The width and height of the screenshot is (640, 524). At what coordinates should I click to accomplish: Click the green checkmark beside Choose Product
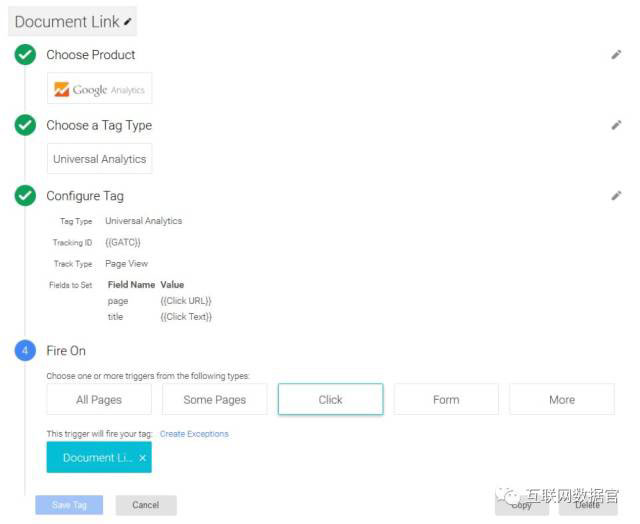pyautogui.click(x=26, y=55)
